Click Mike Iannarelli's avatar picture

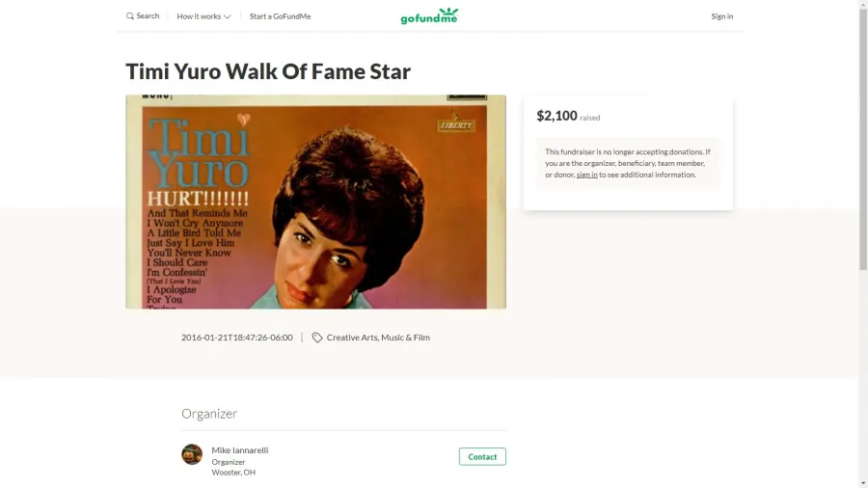click(x=192, y=454)
